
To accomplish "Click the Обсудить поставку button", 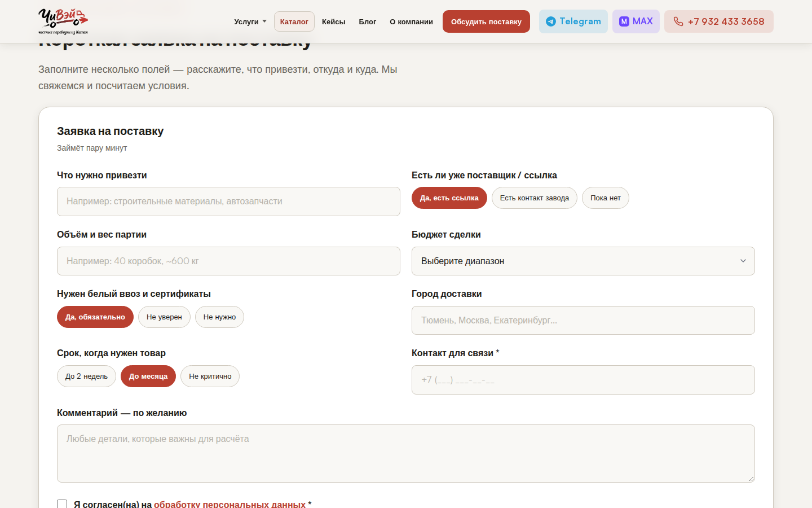I will tap(486, 21).
